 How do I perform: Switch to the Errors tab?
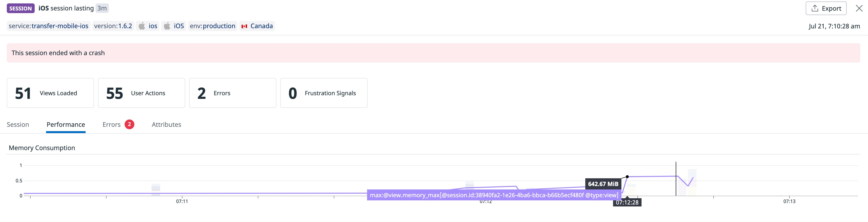(x=112, y=124)
